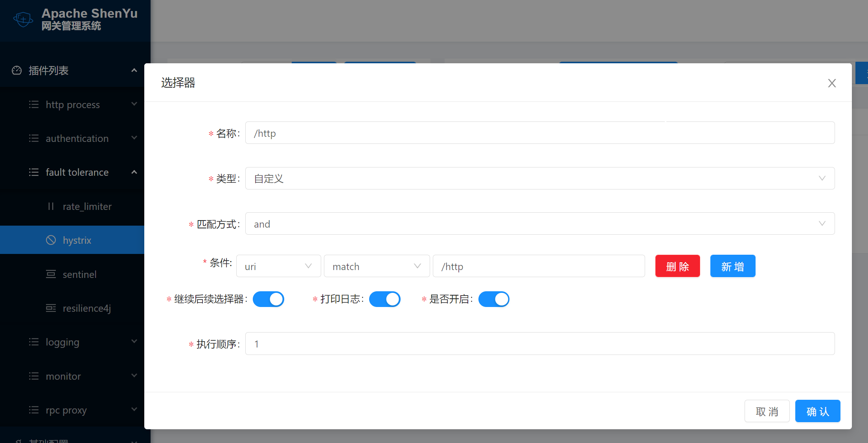Click the hystrix ban-circle icon
Screen dimensions: 868x443
click(51, 240)
